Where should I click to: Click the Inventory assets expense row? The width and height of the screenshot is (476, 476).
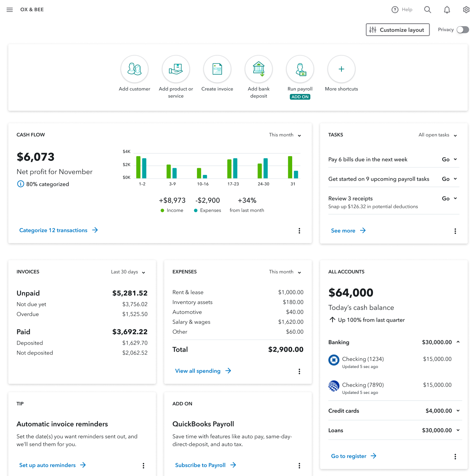point(238,302)
